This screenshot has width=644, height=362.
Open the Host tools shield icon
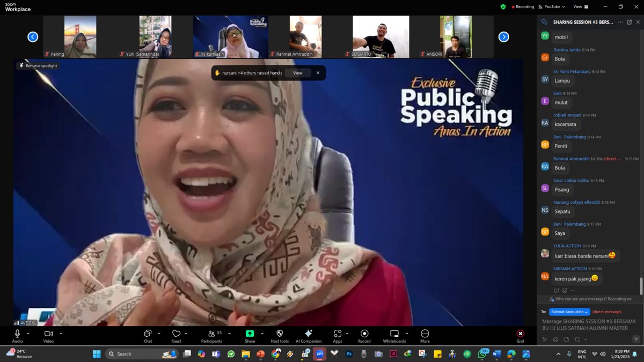tap(280, 334)
